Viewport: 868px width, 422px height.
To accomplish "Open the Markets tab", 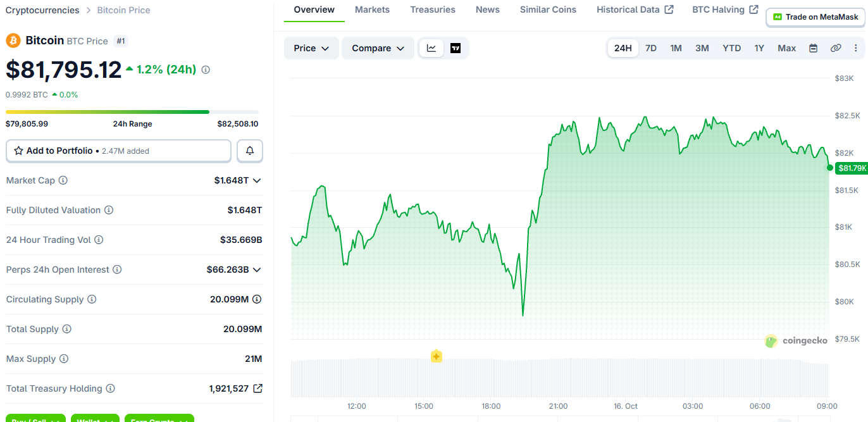I will (x=372, y=10).
